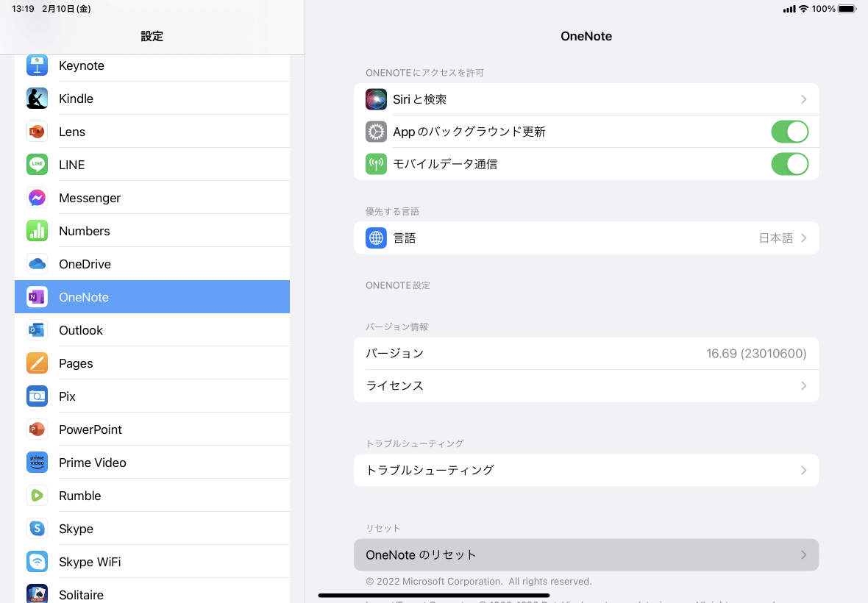The image size is (868, 603).
Task: Select Solitaire in settings list
Action: (x=152, y=590)
